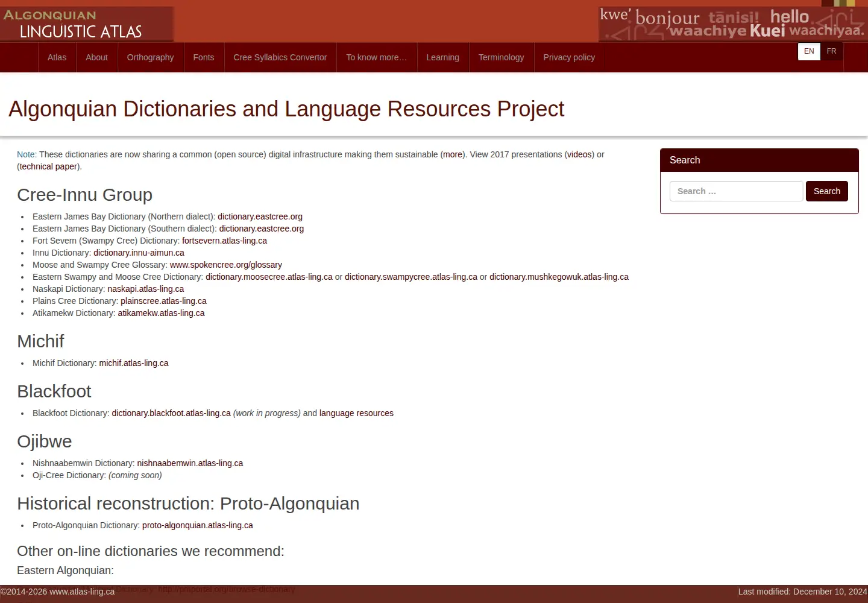Select Fonts in the navigation bar
The image size is (868, 603).
pos(204,57)
